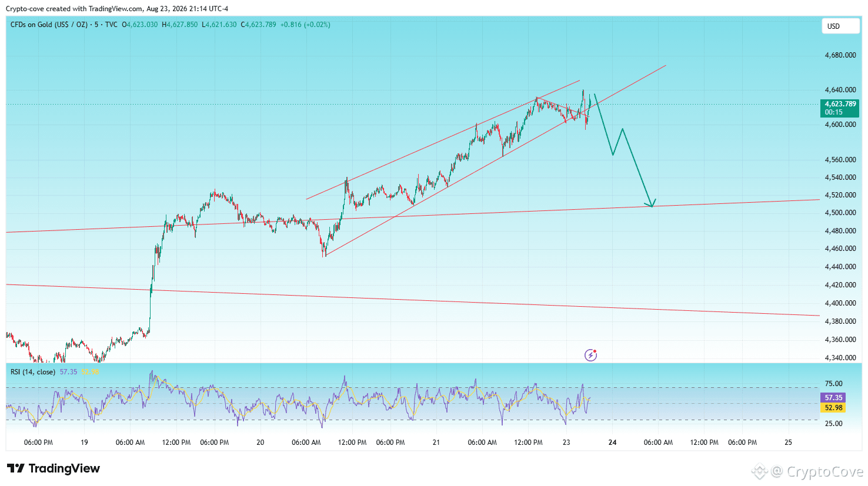Click date 24 on the time axis
The height and width of the screenshot is (486, 868).
tap(612, 443)
